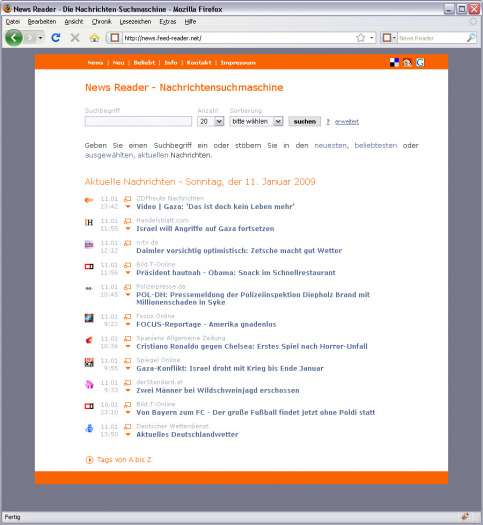Open 'Zwei Männer bei Wildschweinjagd erschossen' headline
The image size is (483, 525).
(218, 390)
